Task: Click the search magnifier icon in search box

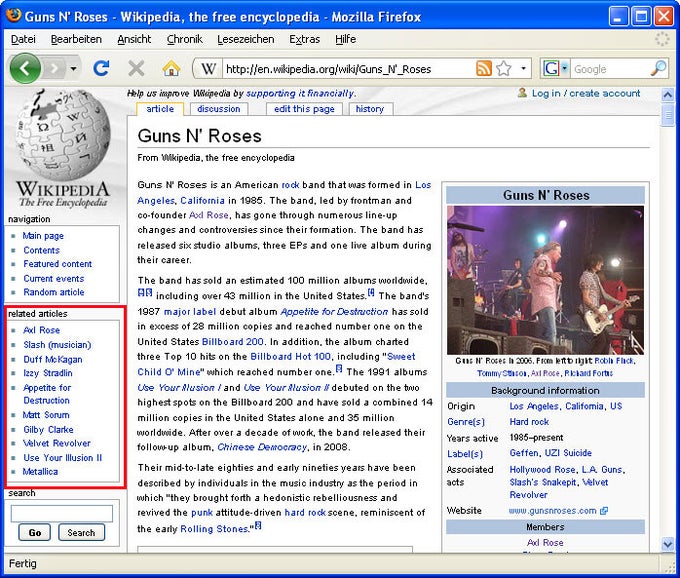Action: [x=658, y=68]
